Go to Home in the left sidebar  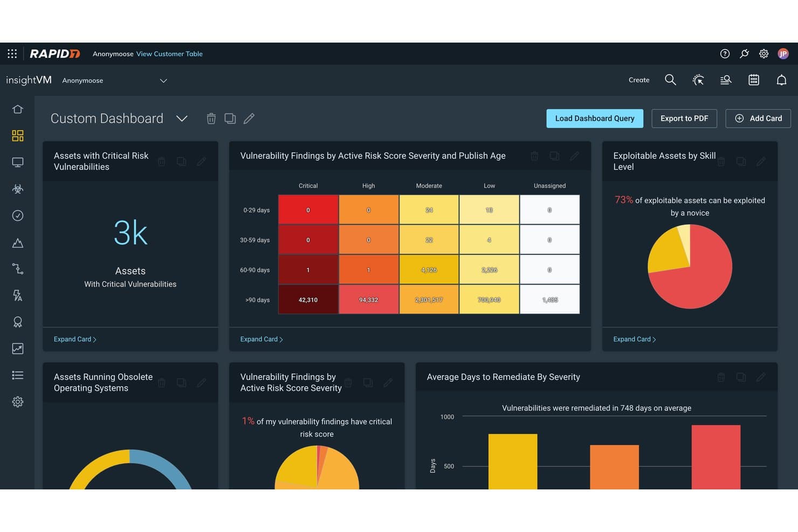click(x=18, y=109)
